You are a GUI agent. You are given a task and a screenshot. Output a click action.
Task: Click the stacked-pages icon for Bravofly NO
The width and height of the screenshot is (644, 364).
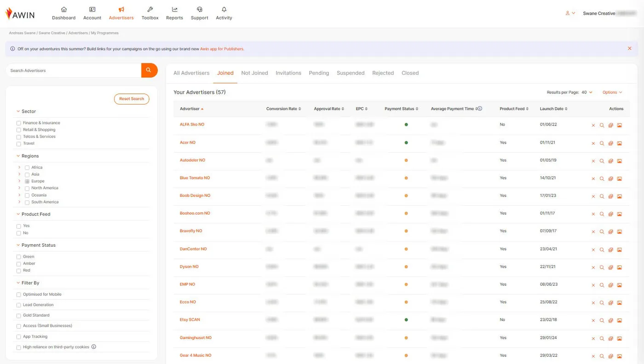[x=611, y=232]
